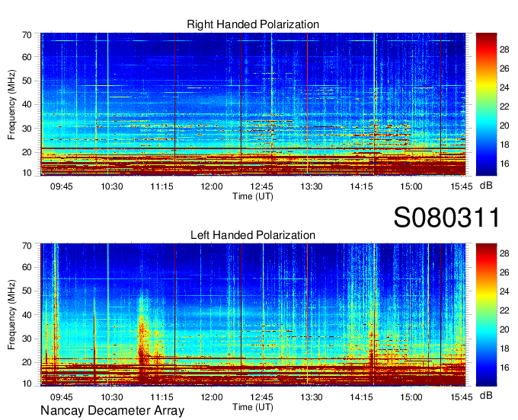Click "22" value on Right Handed colorbar
The width and height of the screenshot is (518, 420).
504,107
